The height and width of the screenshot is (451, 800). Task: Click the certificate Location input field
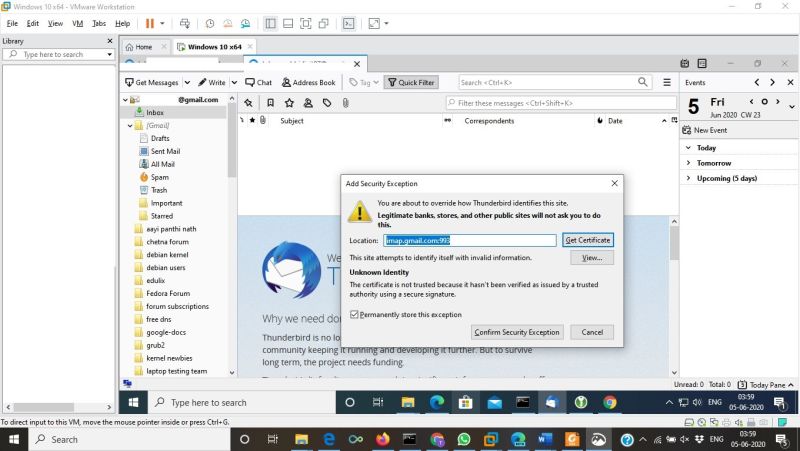(470, 240)
